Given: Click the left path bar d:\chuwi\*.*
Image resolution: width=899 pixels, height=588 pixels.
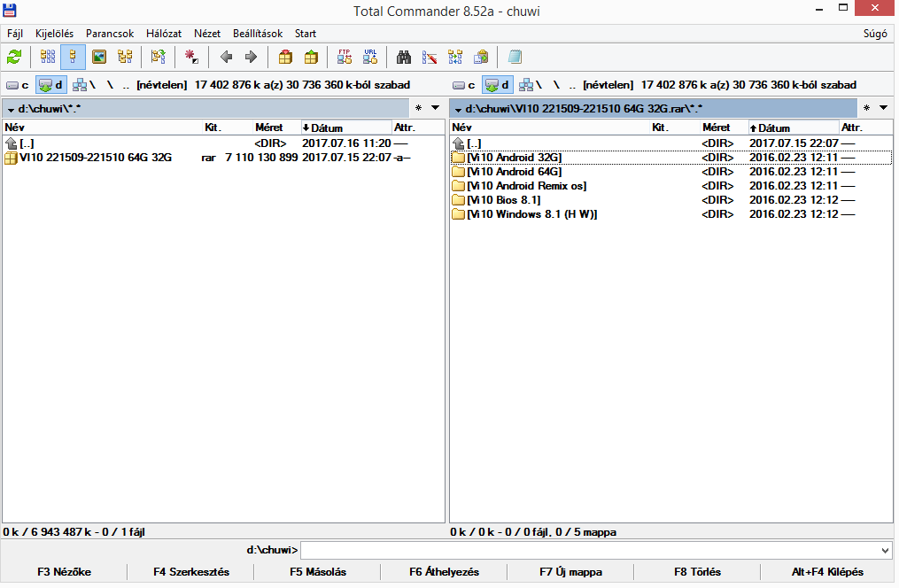Looking at the screenshot, I should 205,108.
